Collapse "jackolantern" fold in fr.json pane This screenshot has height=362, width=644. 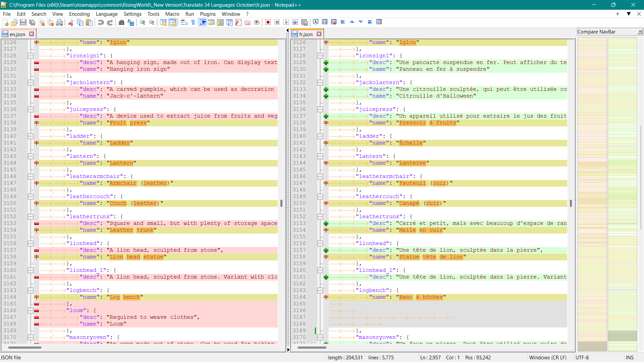click(x=320, y=82)
